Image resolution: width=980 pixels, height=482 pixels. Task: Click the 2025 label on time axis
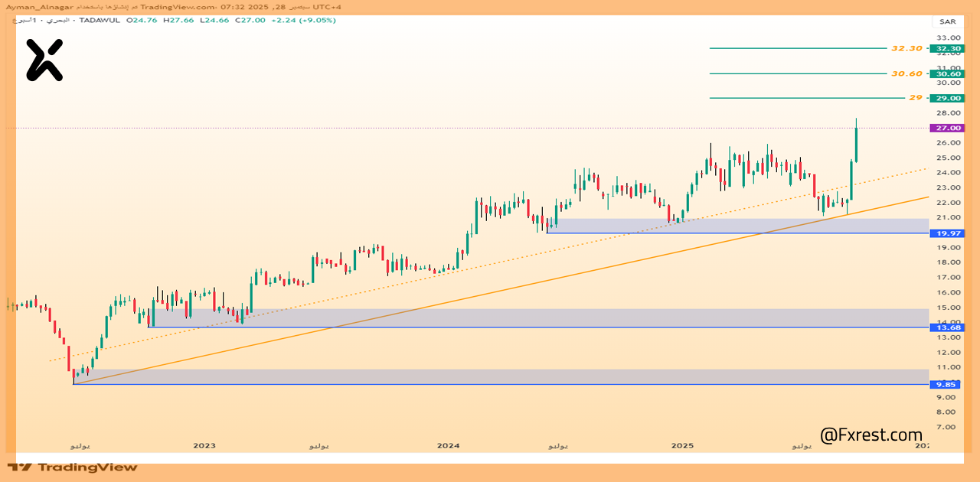[682, 445]
